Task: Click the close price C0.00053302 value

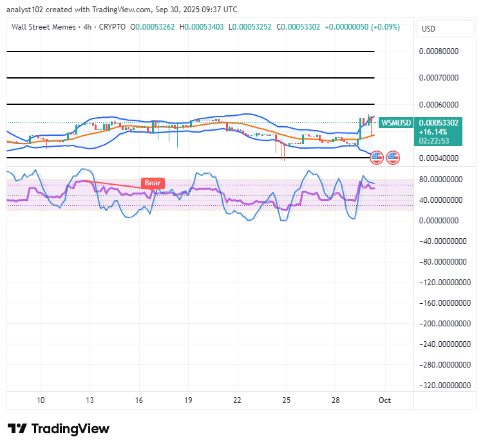Action: 298,27
